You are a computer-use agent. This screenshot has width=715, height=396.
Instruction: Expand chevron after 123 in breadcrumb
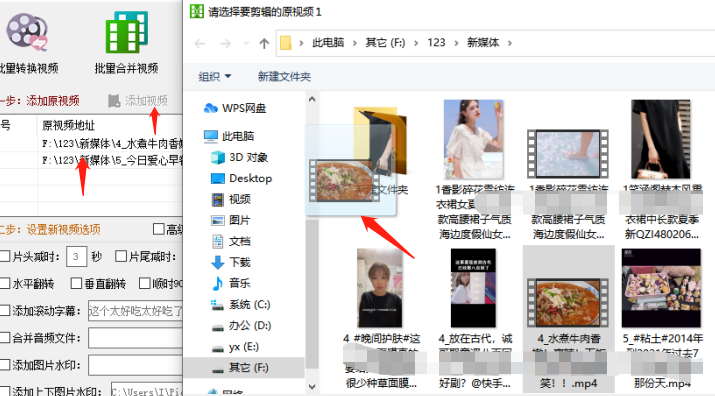(x=456, y=43)
